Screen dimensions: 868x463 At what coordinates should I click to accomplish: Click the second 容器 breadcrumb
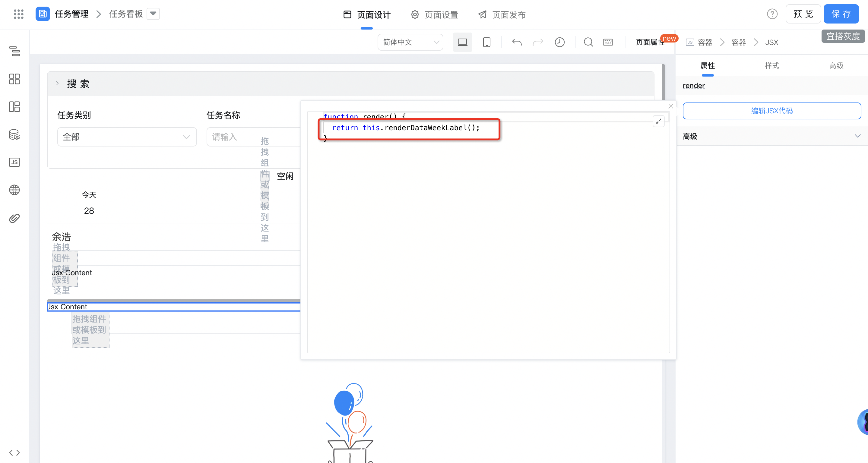click(739, 43)
